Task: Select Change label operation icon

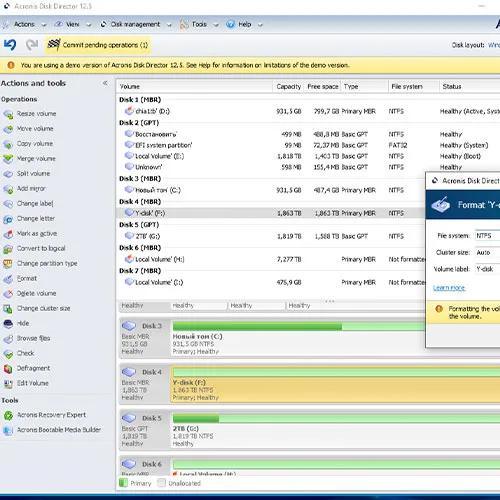Action: point(8,204)
